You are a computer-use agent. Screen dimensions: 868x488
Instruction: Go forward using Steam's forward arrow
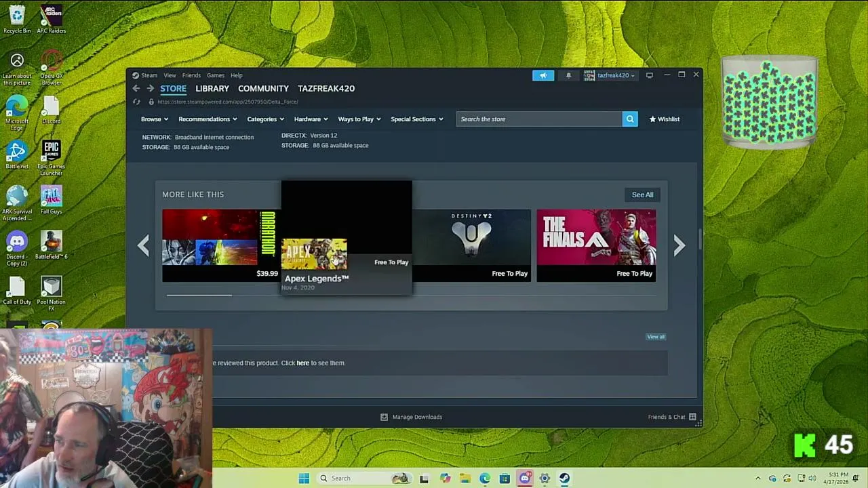pyautogui.click(x=150, y=89)
